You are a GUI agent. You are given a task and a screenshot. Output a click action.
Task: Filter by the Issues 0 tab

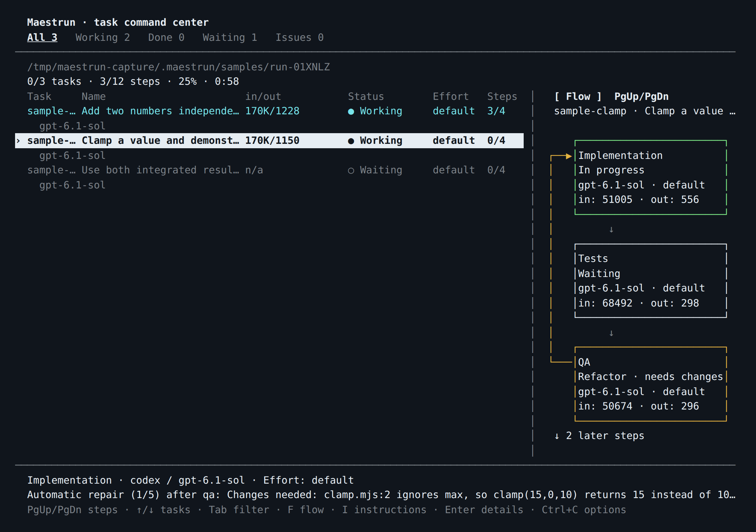300,38
